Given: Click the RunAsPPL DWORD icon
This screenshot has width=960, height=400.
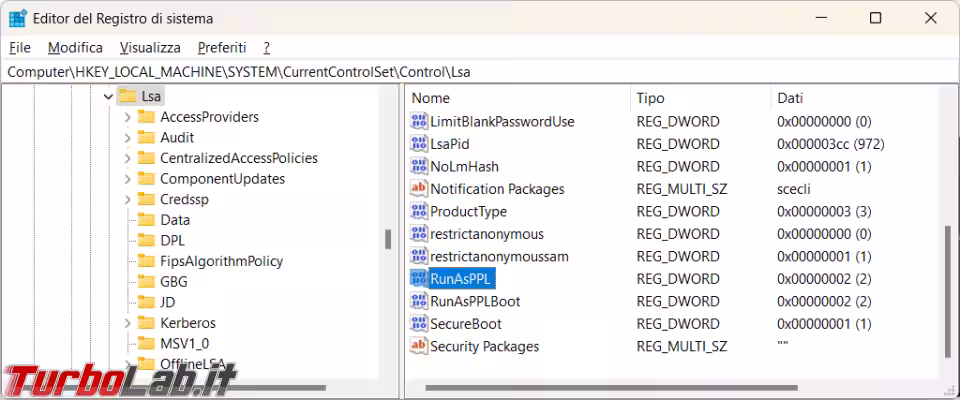Looking at the screenshot, I should coord(419,279).
